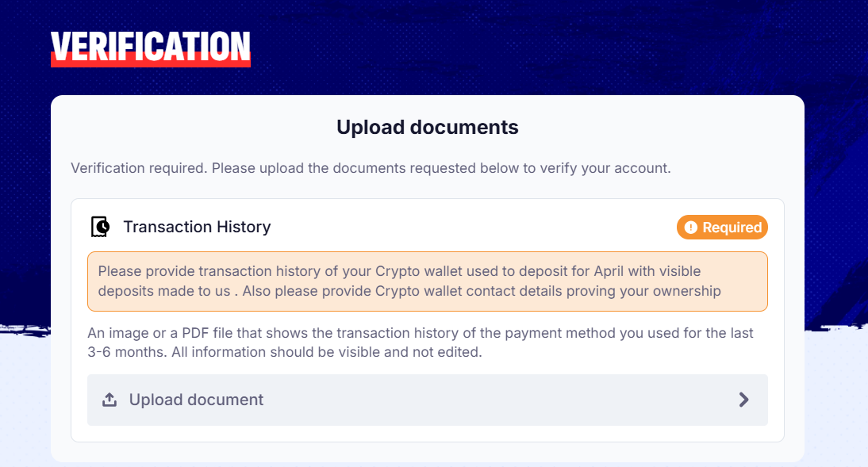
Task: Click the orange Required badge
Action: point(722,228)
